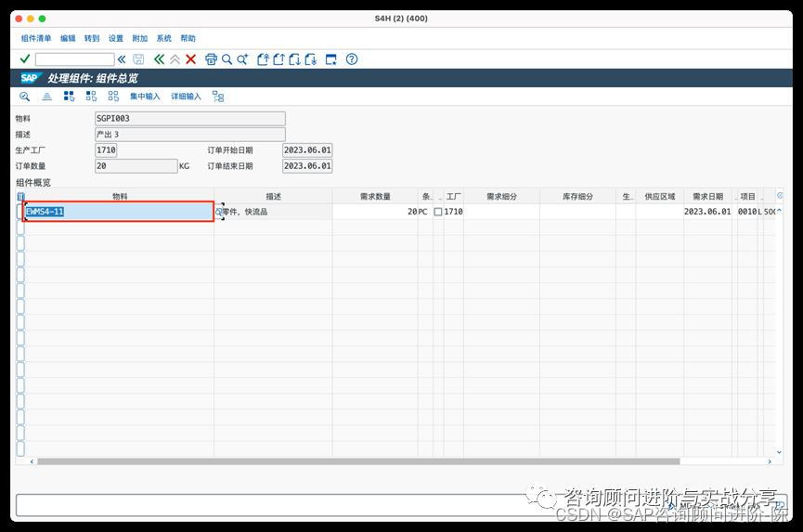The width and height of the screenshot is (803, 532).
Task: Open the 转到 menu
Action: 92,38
